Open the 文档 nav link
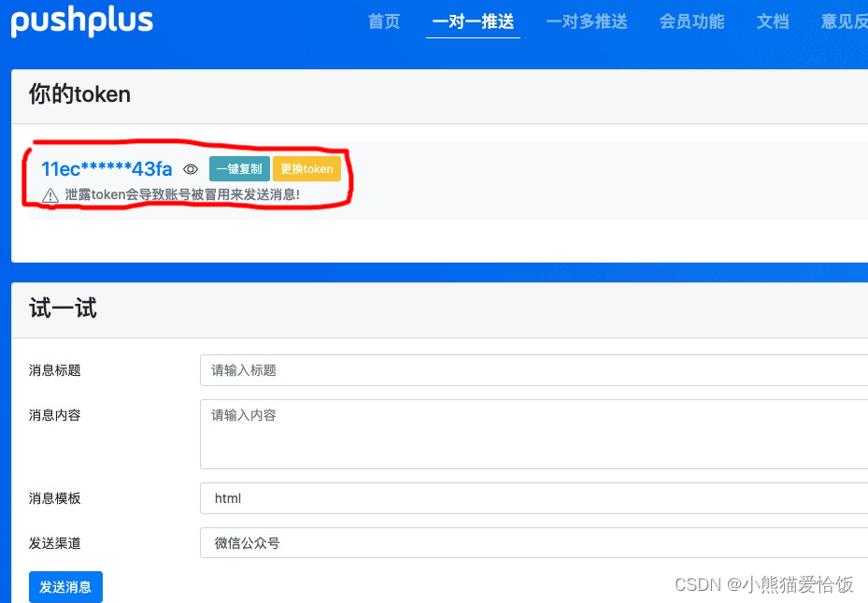Screen dimensions: 868x603 pyautogui.click(x=773, y=22)
